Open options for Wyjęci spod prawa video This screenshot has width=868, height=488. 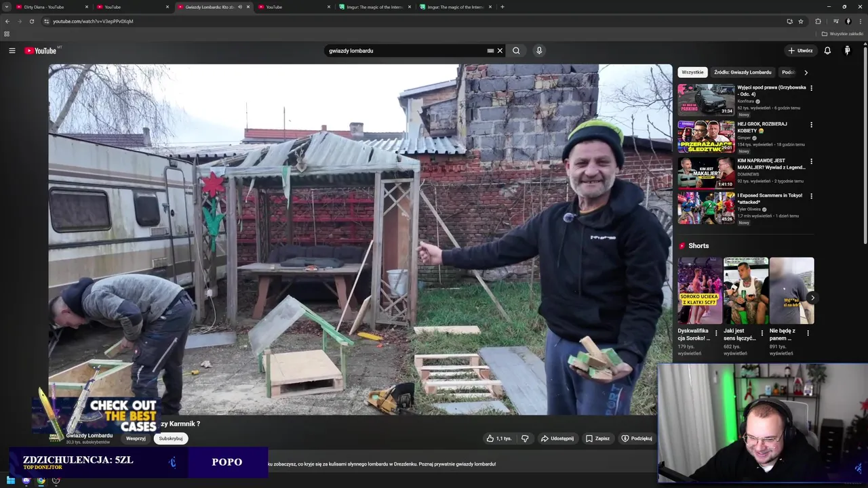click(x=811, y=88)
